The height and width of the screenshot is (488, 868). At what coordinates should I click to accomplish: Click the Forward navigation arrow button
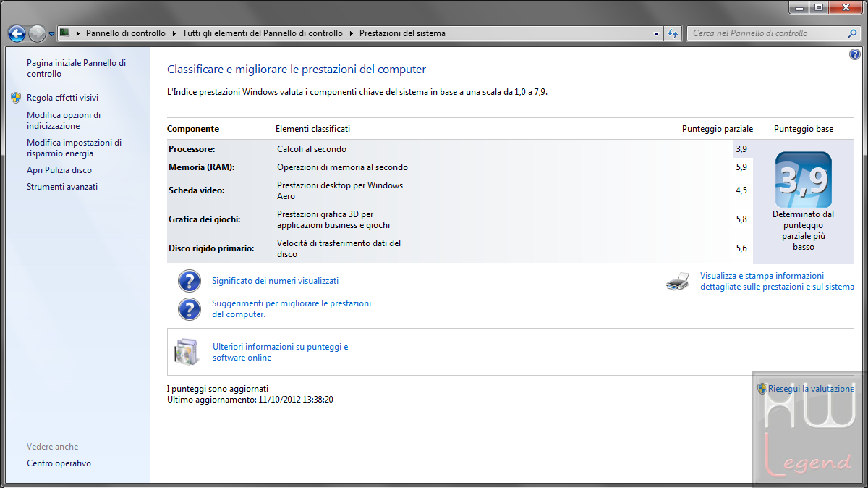37,33
